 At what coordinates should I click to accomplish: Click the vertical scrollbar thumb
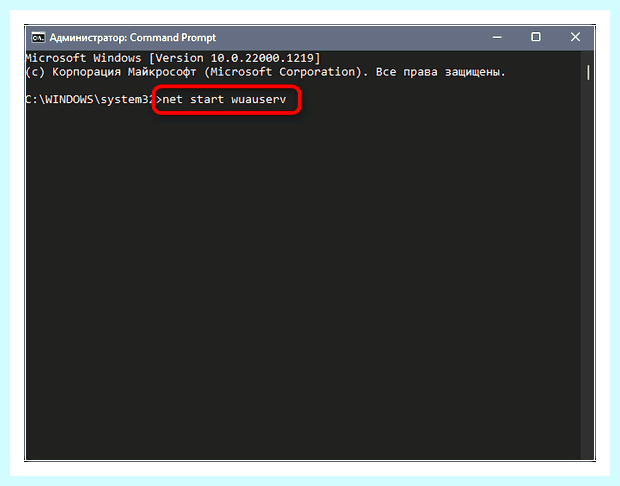click(588, 73)
